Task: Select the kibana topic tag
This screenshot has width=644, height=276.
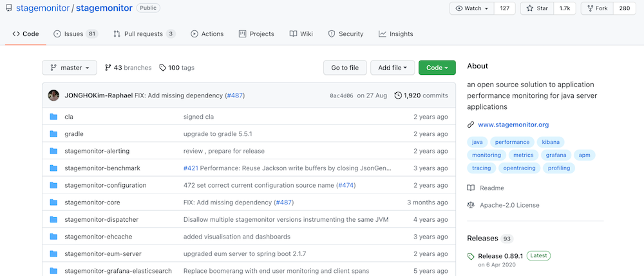Action: click(551, 142)
